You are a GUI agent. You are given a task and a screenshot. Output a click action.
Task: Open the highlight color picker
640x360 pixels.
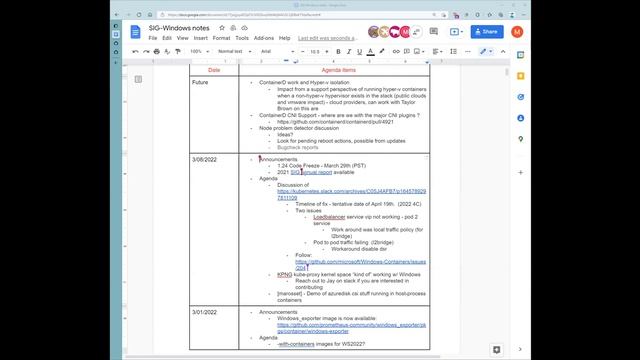tap(382, 51)
